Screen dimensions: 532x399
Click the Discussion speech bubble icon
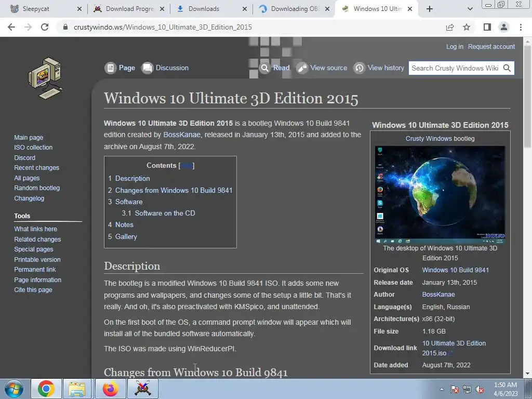tap(147, 68)
